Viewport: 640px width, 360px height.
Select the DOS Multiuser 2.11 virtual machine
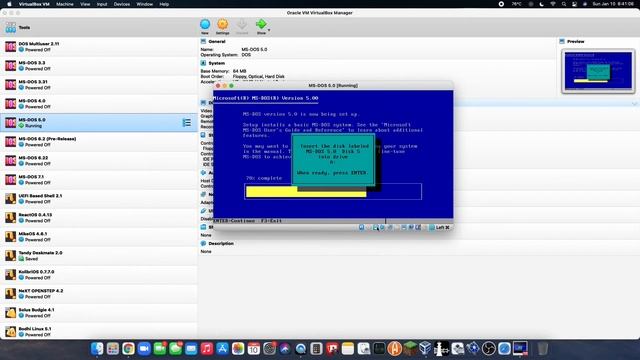point(99,47)
